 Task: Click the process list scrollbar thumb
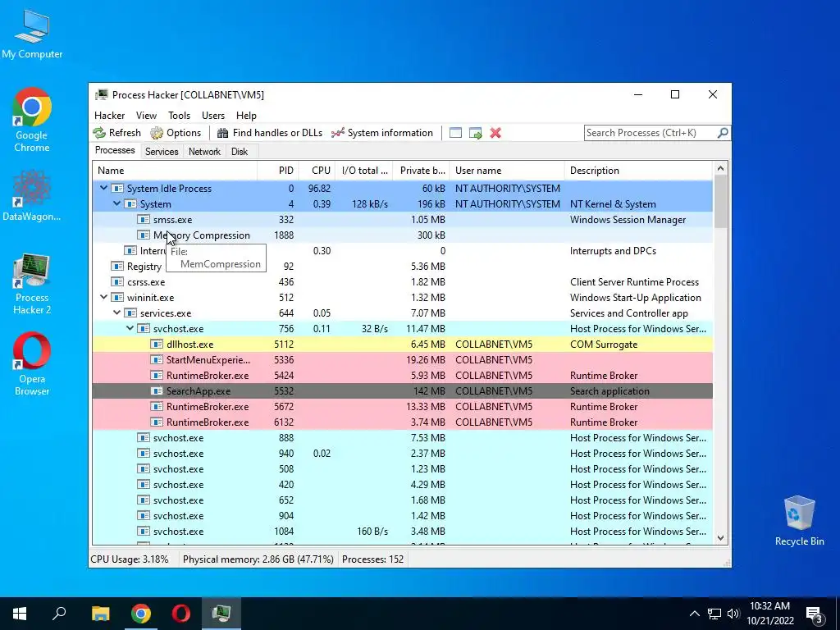click(720, 201)
